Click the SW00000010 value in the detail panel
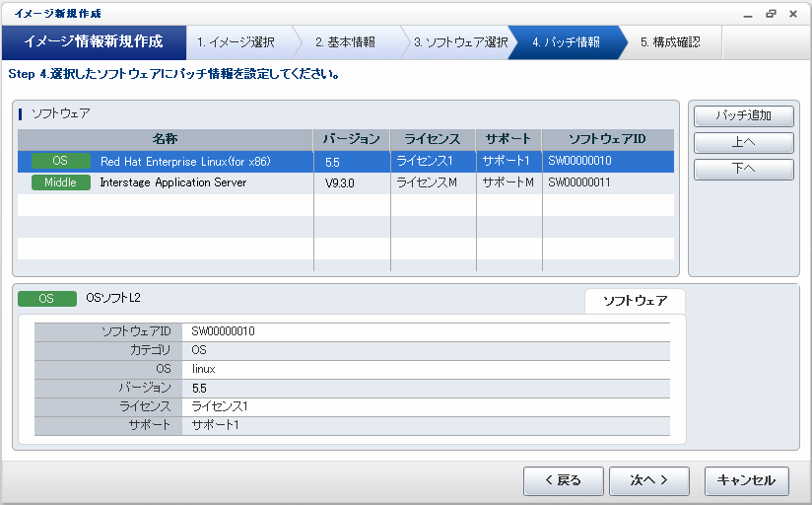The width and height of the screenshot is (812, 505). [x=223, y=331]
